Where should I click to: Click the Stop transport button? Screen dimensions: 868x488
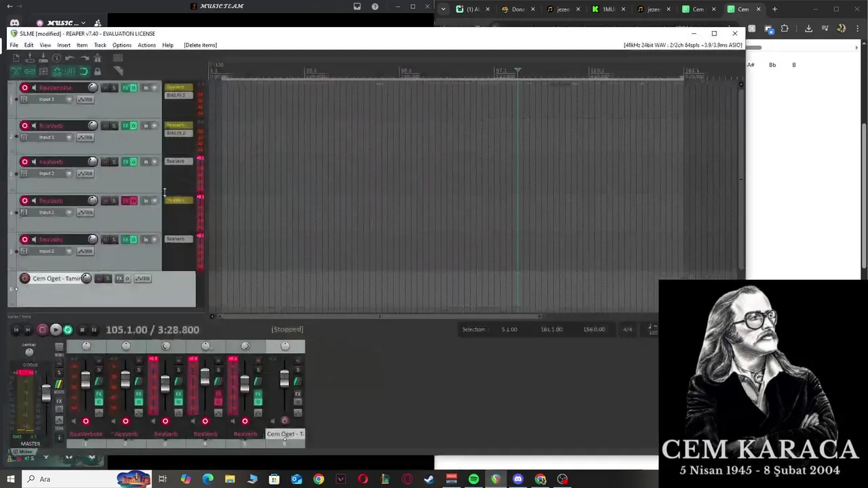pyautogui.click(x=81, y=330)
